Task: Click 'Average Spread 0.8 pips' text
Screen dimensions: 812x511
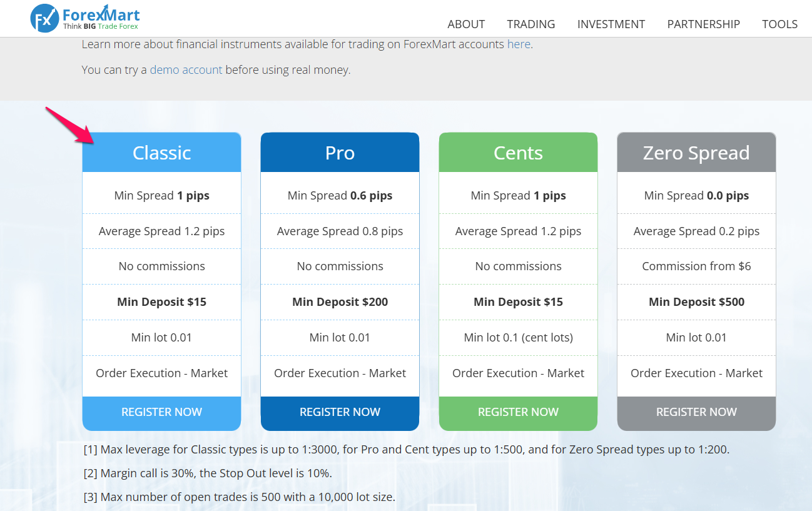Action: click(x=340, y=231)
